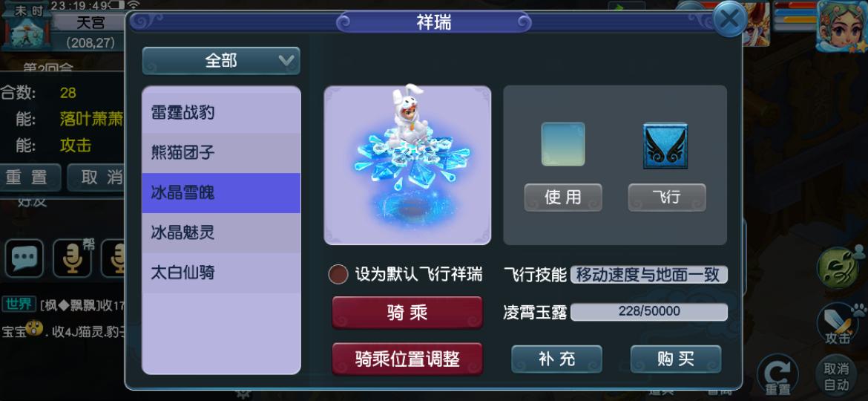Click the black wings flight skill icon
This screenshot has height=401, width=868.
point(665,146)
